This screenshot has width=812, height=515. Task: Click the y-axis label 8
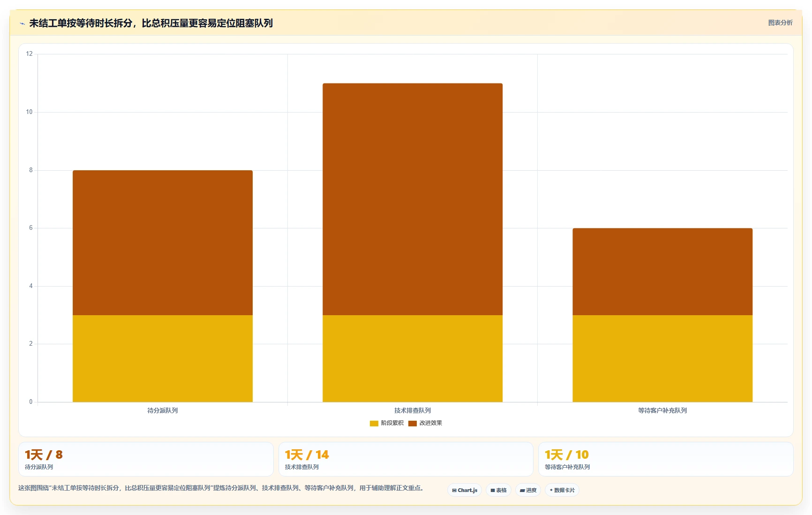[x=31, y=170]
